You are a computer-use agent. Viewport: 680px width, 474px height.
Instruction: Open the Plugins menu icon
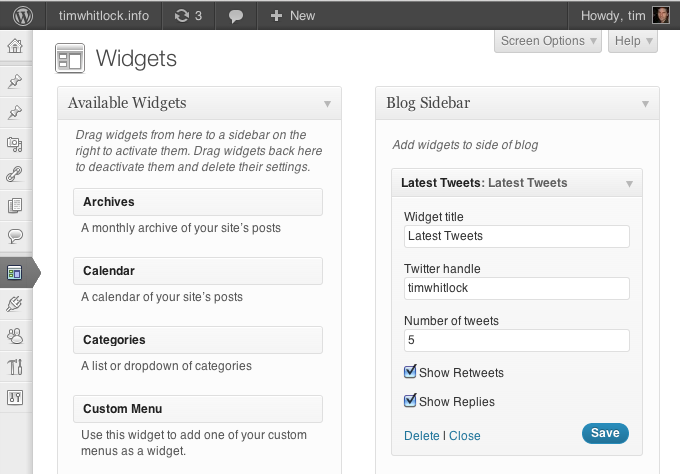click(x=15, y=304)
